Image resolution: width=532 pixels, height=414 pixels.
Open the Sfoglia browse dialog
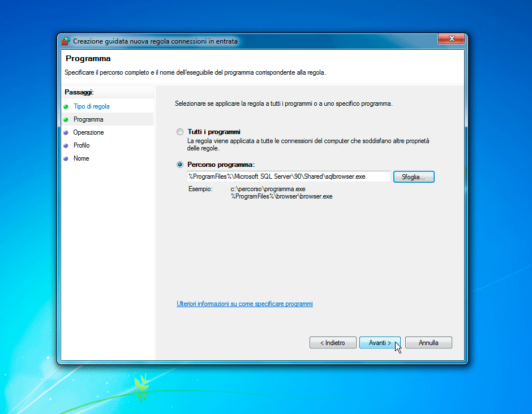[x=414, y=177]
